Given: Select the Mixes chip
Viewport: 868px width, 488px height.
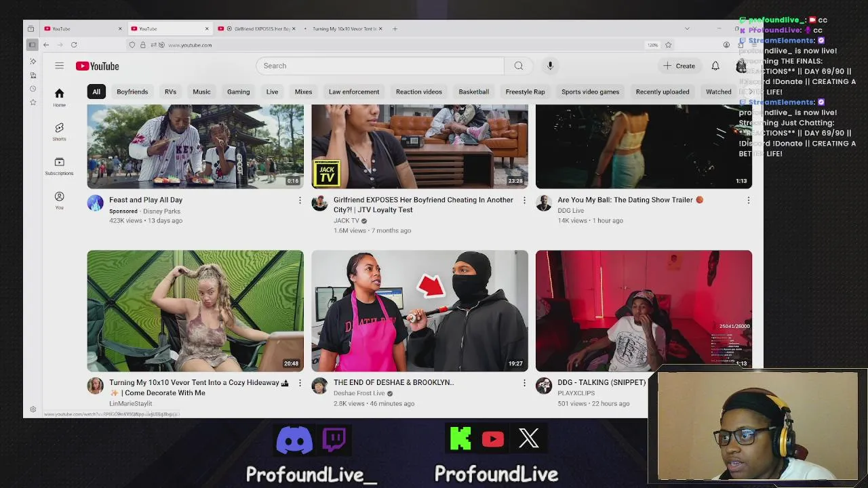Looking at the screenshot, I should click(303, 91).
